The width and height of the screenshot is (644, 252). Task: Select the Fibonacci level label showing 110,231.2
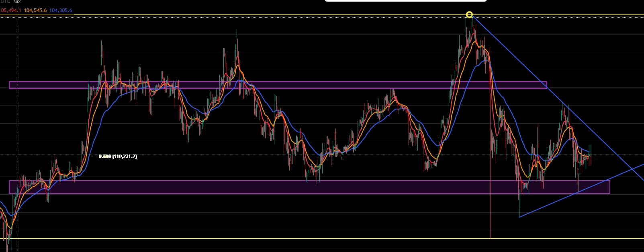118,156
